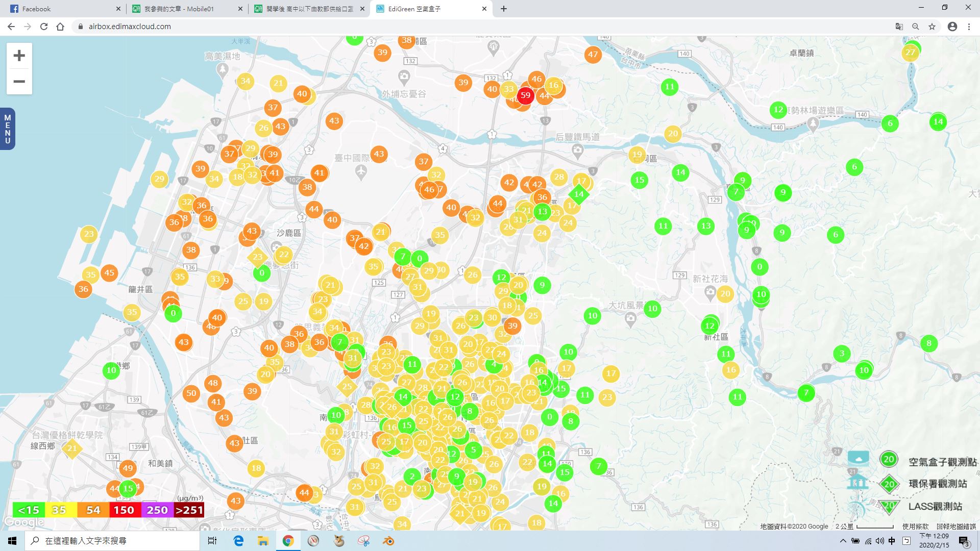Viewport: 980px width, 551px height.
Task: Click the red 150 legend color block
Action: (124, 510)
